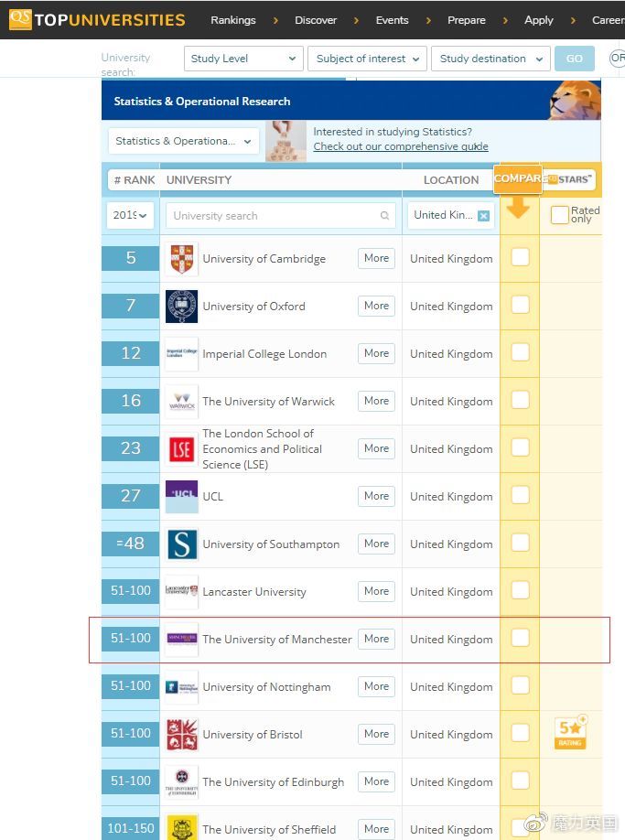Screen dimensions: 625x840
Task: Click More for University of Oxford
Action: tap(376, 306)
